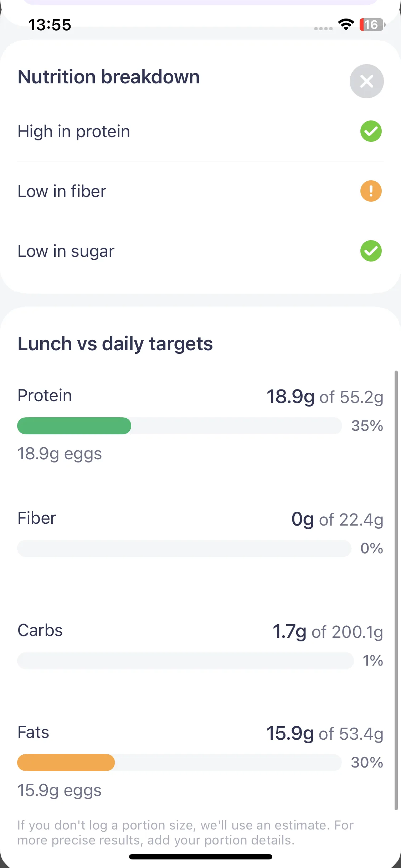Select the Low in fiber row
The image size is (401, 868).
(x=200, y=191)
